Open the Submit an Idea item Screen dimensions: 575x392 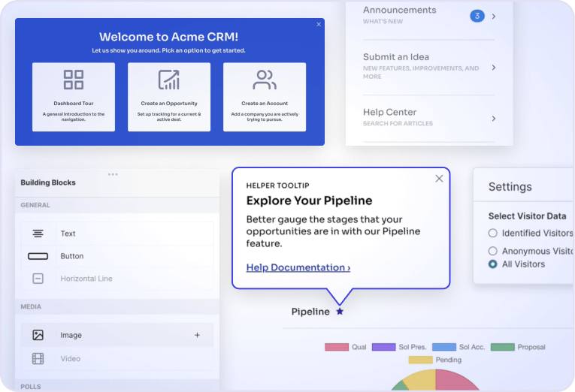click(x=428, y=68)
